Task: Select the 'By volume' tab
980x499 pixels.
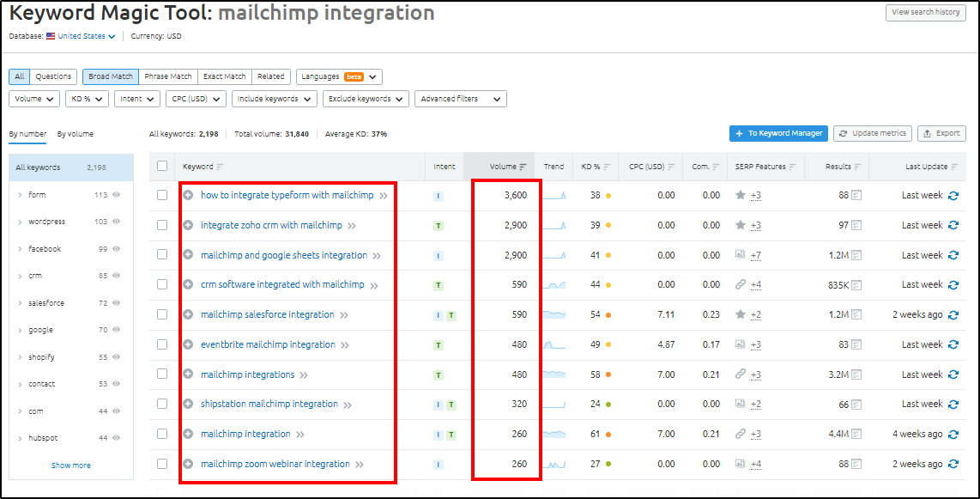Action: (x=76, y=134)
